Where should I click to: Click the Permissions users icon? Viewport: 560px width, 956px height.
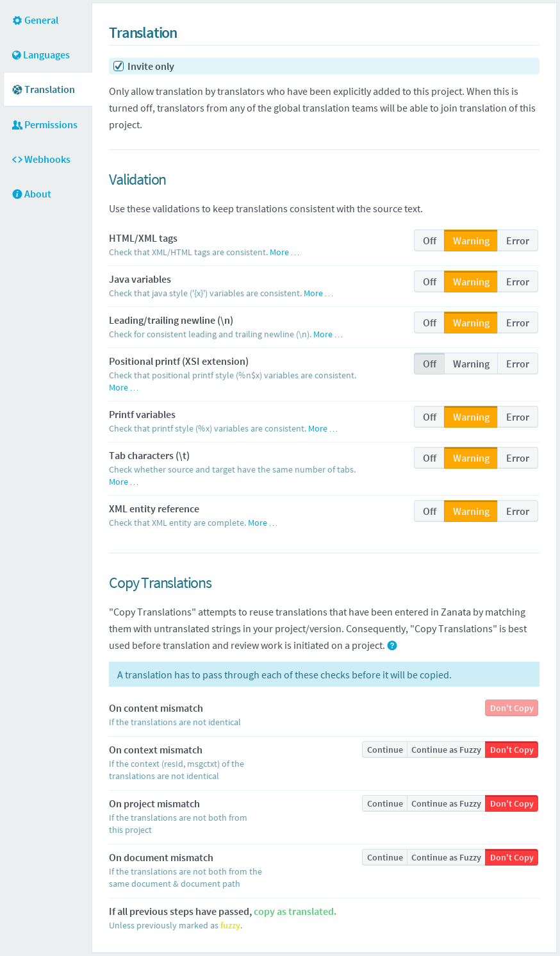pyautogui.click(x=17, y=125)
